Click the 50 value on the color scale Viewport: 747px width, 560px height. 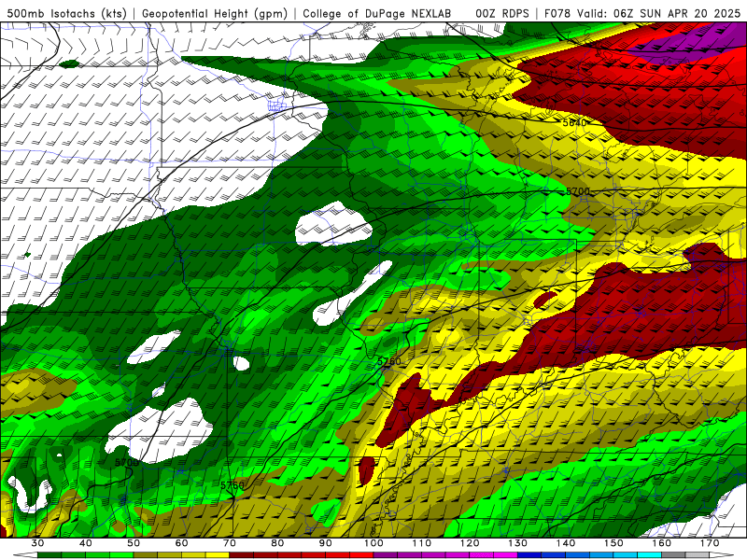pos(134,543)
